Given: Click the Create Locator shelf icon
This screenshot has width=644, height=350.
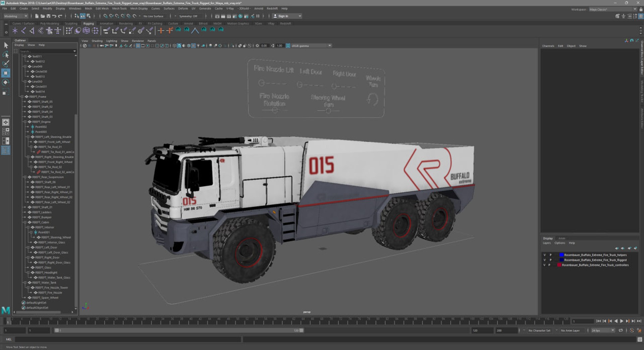Looking at the screenshot, I should (15, 31).
